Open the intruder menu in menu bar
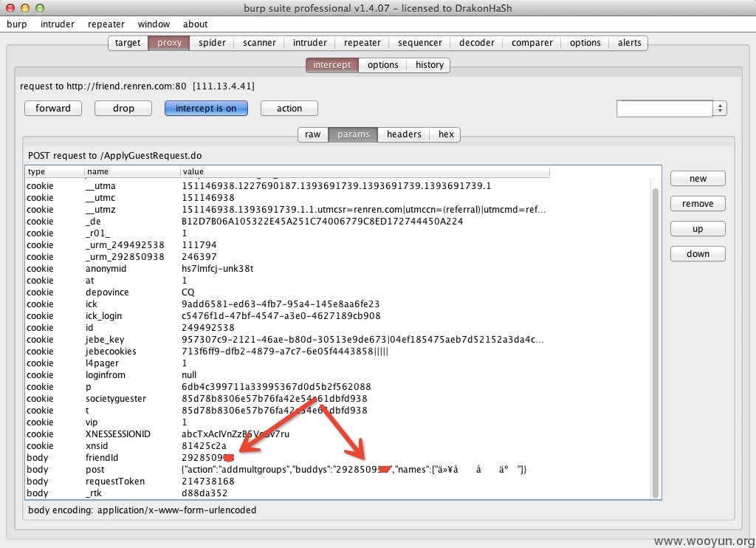756x548 pixels. click(58, 24)
